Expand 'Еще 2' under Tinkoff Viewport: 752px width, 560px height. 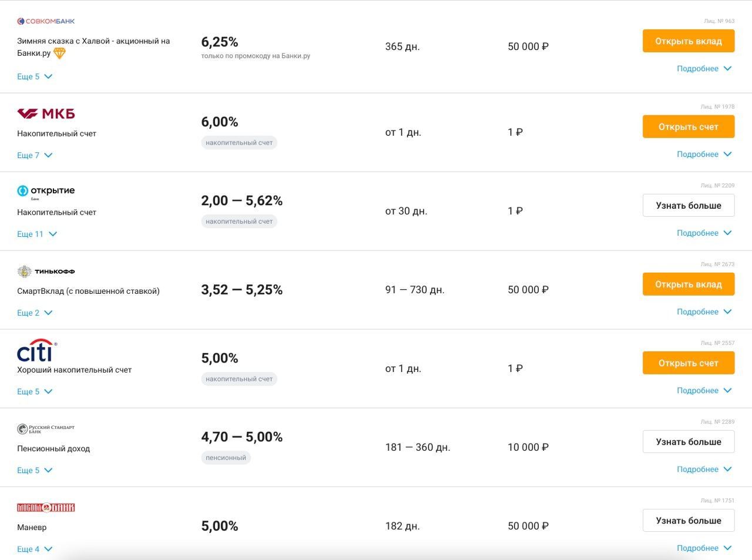[x=35, y=313]
